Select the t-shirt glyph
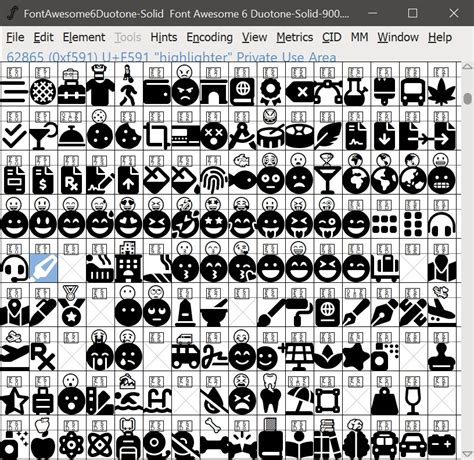Image resolution: width=474 pixels, height=460 pixels. pyautogui.click(x=100, y=92)
